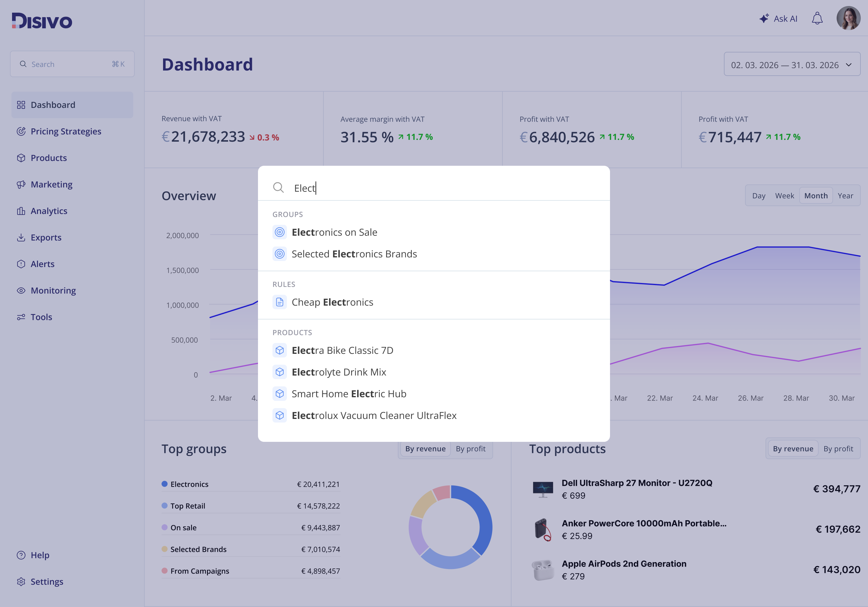Viewport: 868px width, 607px height.
Task: Click the product icon beside Electra Bike Classic 7D
Action: pos(279,351)
